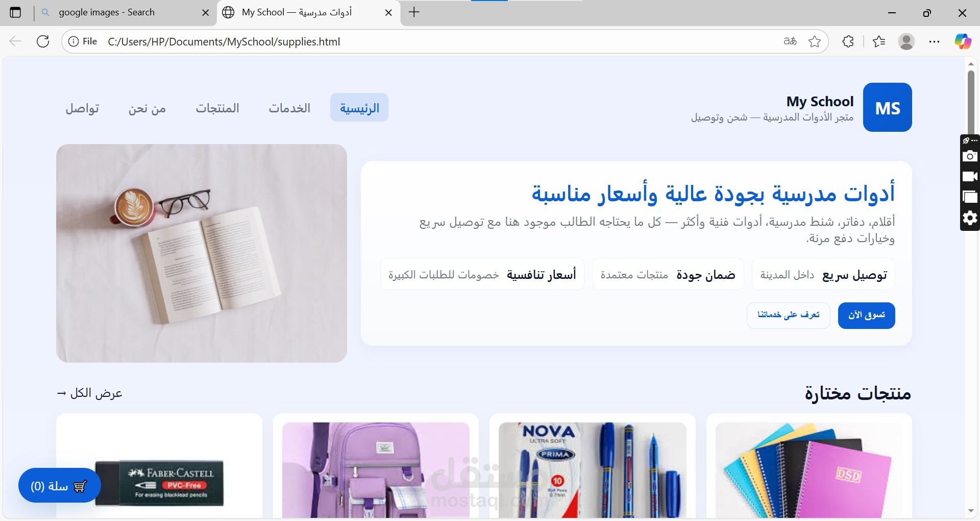Click the hero headline أدوات مدرسية بجودة عالية
This screenshot has width=980, height=521.
[713, 194]
